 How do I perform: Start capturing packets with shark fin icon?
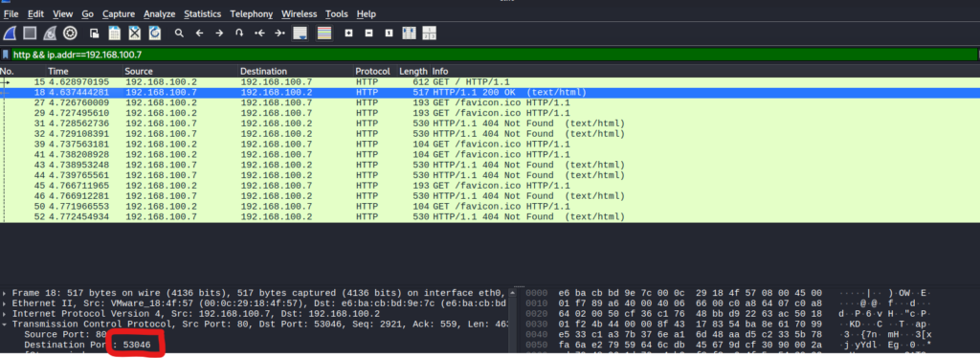point(10,34)
